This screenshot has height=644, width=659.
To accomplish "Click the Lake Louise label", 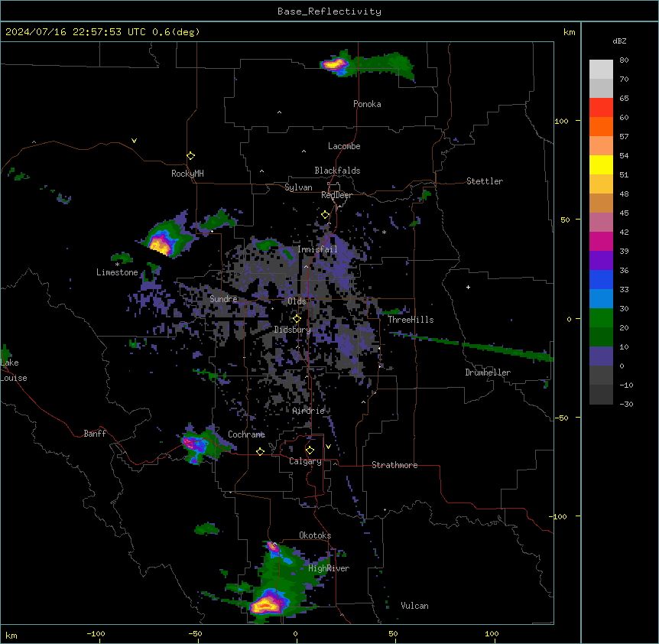I will point(12,370).
